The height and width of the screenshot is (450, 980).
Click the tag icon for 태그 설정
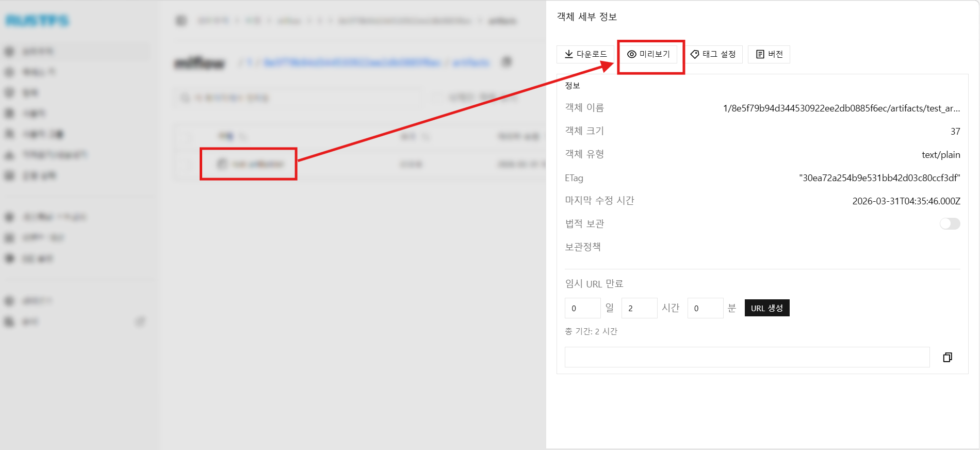pyautogui.click(x=695, y=54)
